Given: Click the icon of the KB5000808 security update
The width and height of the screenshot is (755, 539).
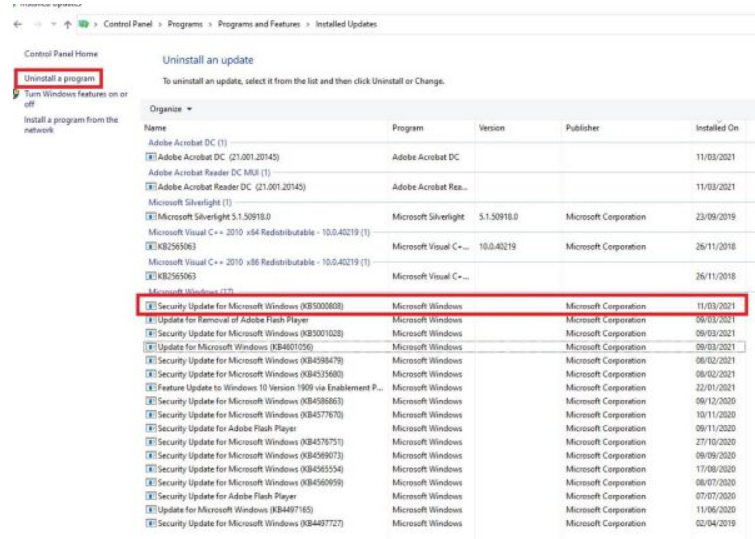Looking at the screenshot, I should point(151,306).
